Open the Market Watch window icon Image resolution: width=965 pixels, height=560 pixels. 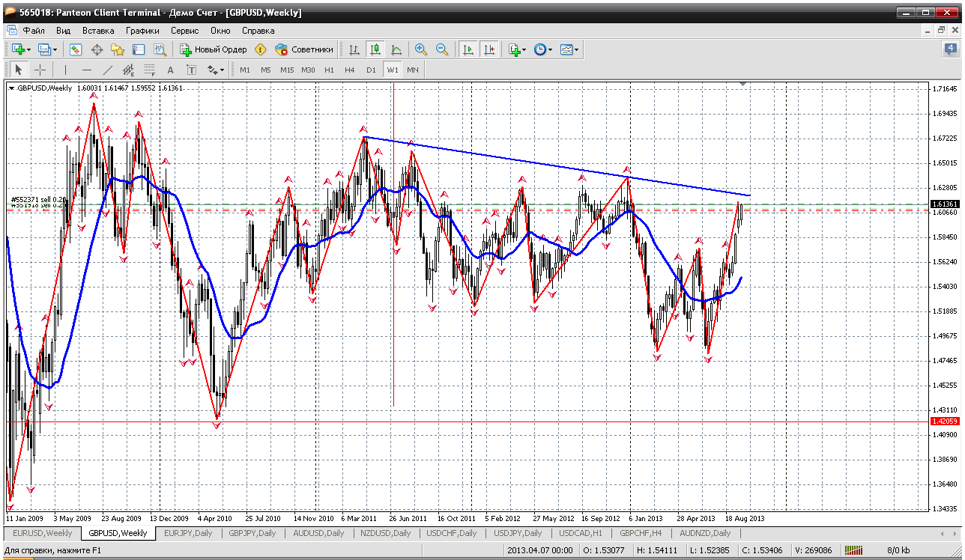pos(76,49)
